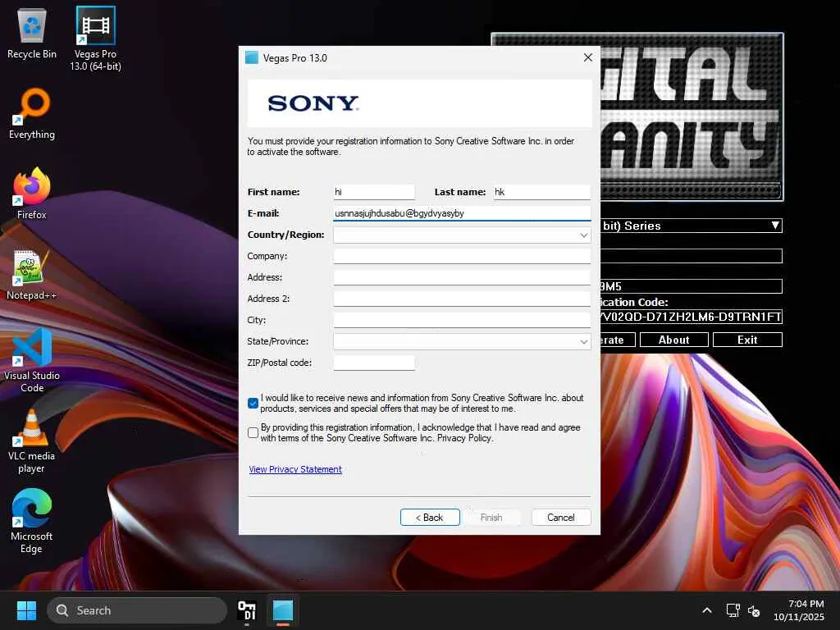The image size is (840, 630).
Task: Open the Recycle Bin desktop icon
Action: coord(32,33)
